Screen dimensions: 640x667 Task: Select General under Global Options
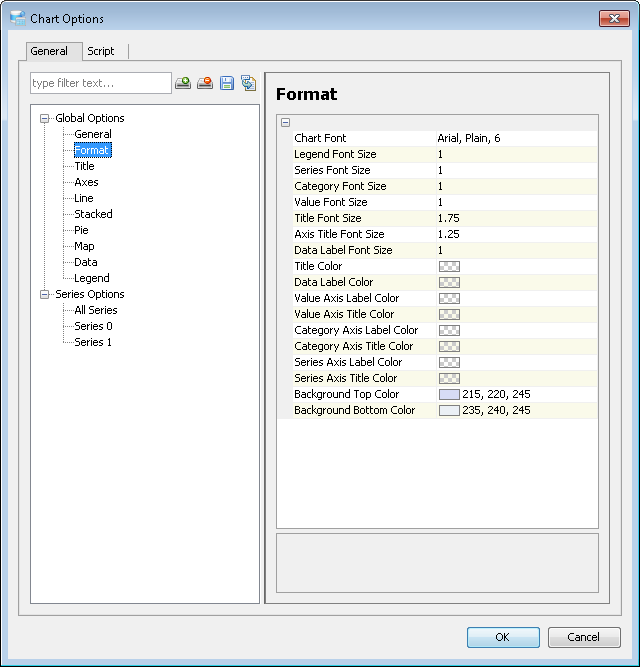tap(93, 134)
